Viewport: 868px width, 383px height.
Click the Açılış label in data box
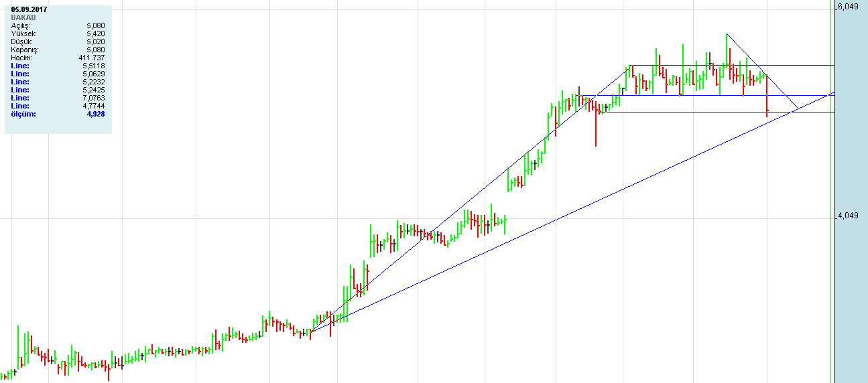21,25
